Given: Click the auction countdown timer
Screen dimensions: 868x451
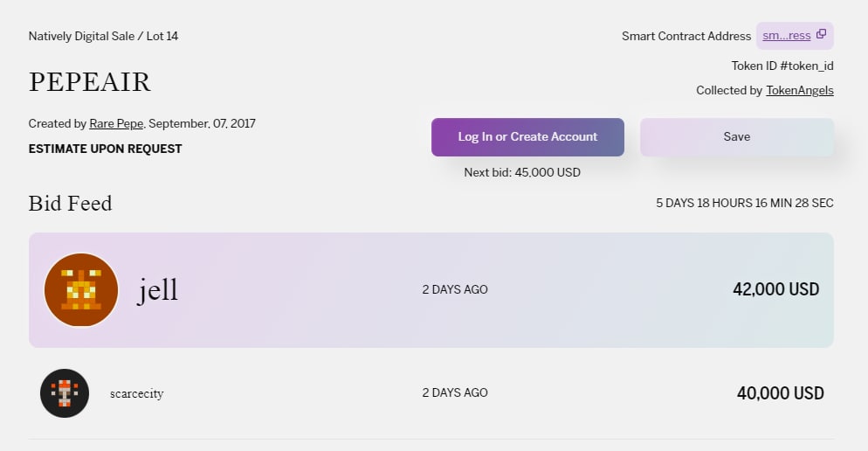Looking at the screenshot, I should 745,204.
